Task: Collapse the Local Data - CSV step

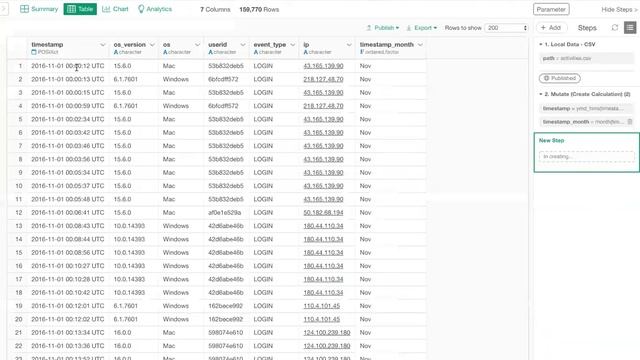Action: click(541, 44)
